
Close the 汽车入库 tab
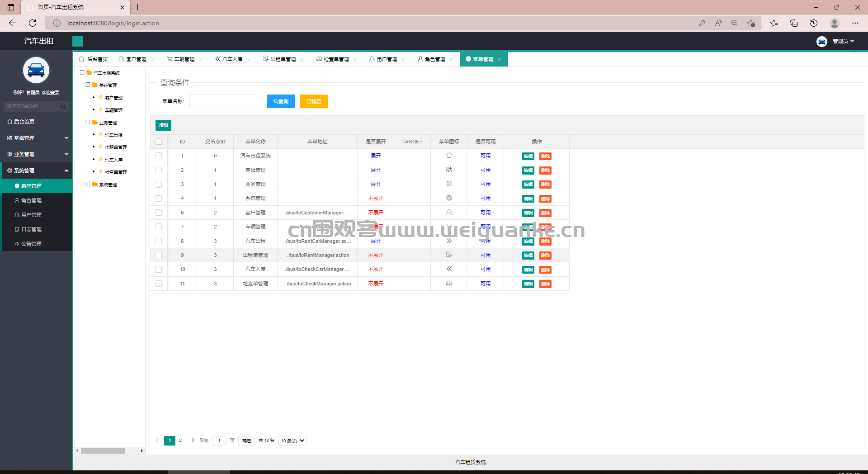pyautogui.click(x=249, y=60)
